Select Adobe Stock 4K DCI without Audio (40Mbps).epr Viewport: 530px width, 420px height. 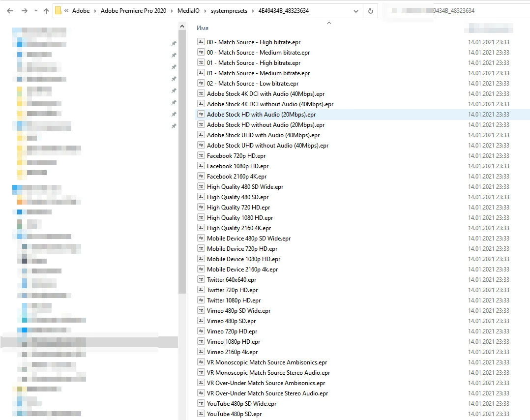coord(270,104)
